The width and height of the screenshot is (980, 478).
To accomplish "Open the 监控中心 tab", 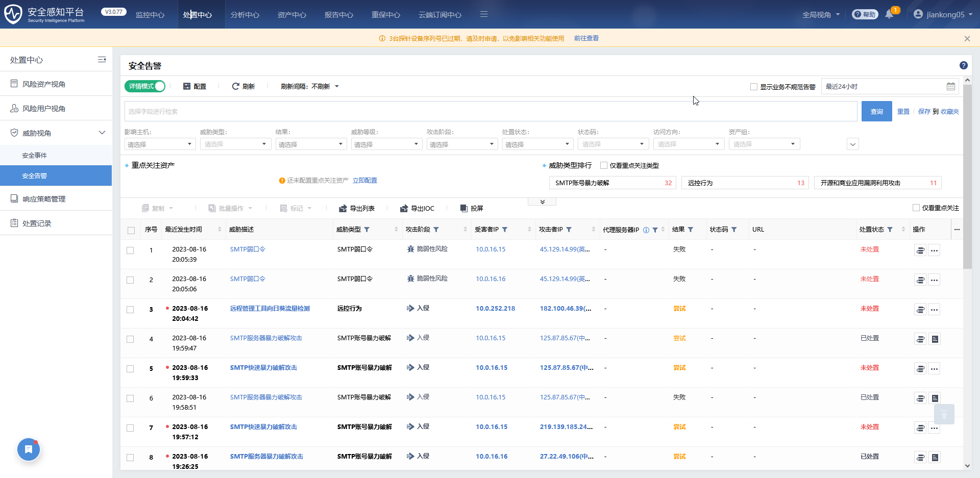I will point(150,15).
